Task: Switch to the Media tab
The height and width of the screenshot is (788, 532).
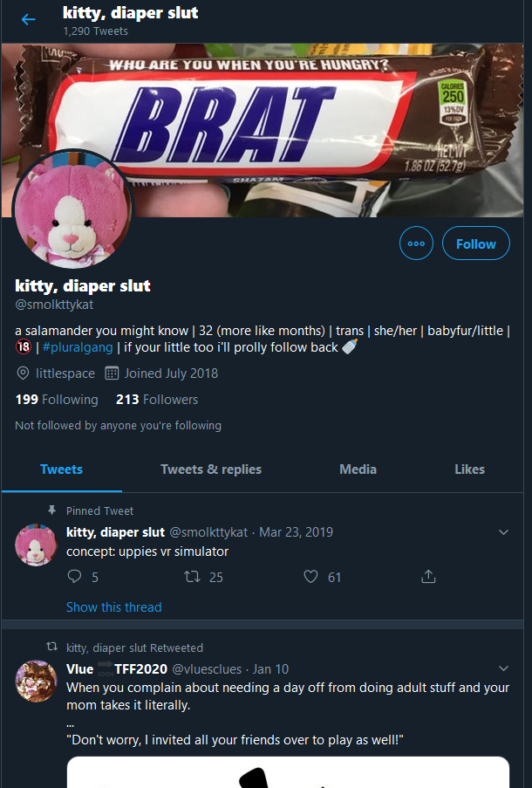Action: (x=358, y=469)
